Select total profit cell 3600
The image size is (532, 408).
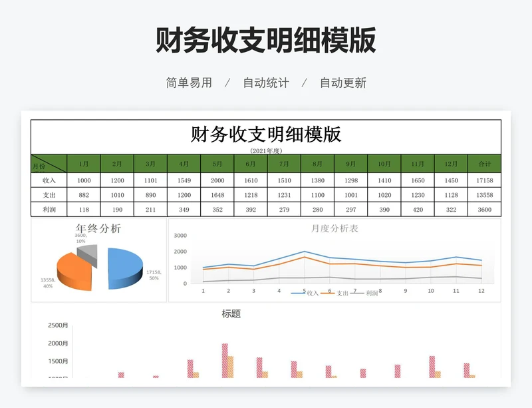point(485,210)
